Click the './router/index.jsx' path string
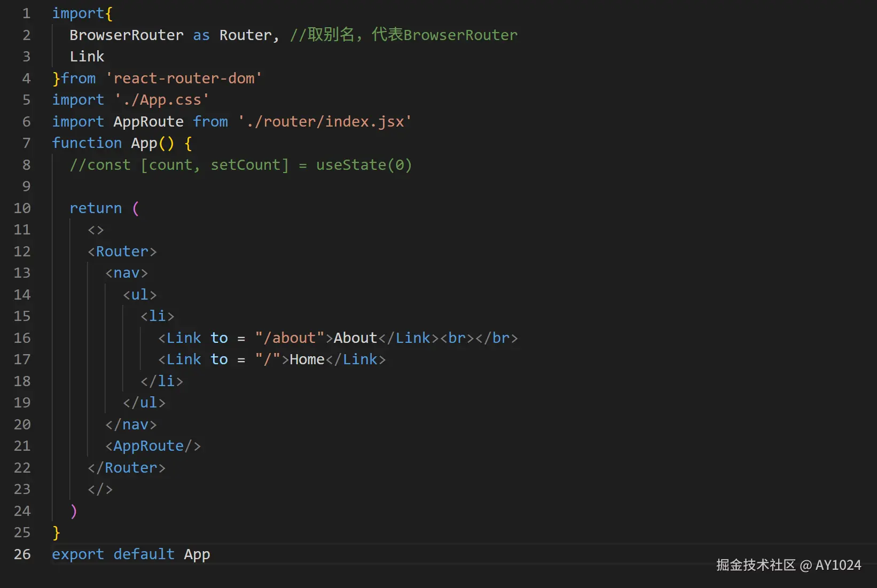Screen dimensions: 877x588 [x=325, y=122]
